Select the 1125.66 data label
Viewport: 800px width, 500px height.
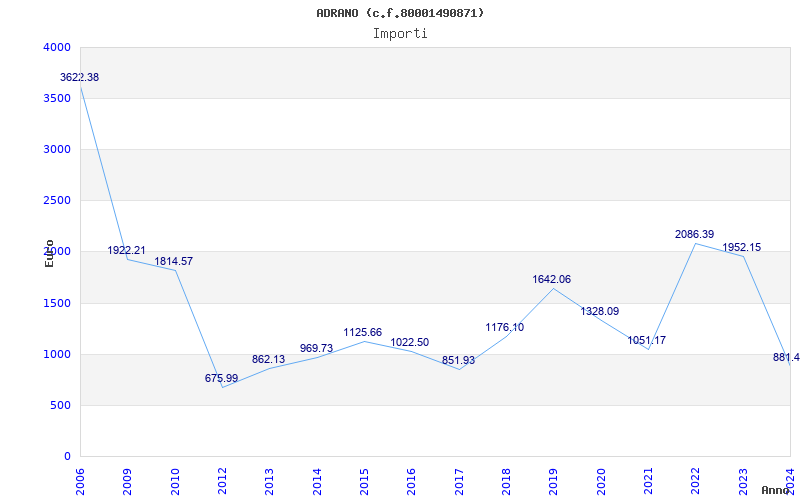(x=363, y=333)
